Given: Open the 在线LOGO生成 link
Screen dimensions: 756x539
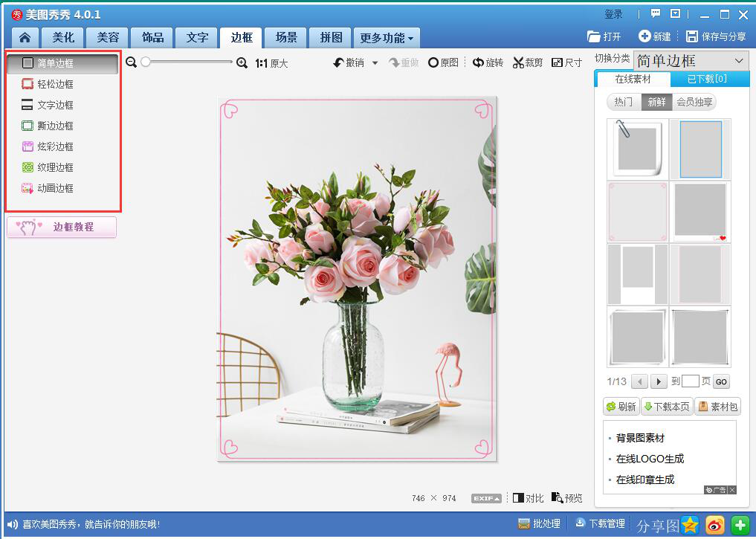Looking at the screenshot, I should tap(650, 459).
